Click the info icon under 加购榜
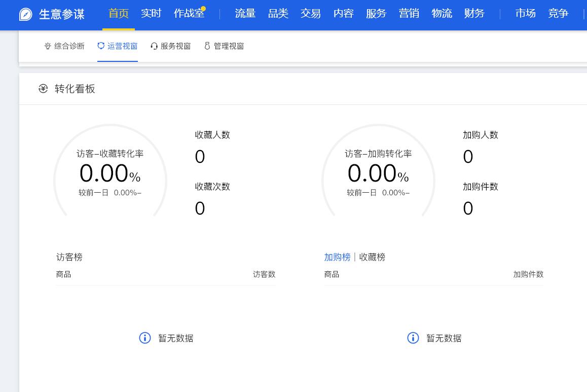The image size is (587, 392). coord(413,338)
